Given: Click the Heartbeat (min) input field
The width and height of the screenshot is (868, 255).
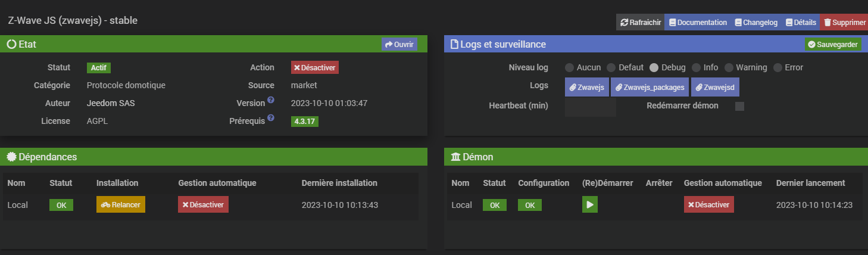Looking at the screenshot, I should (x=590, y=107).
